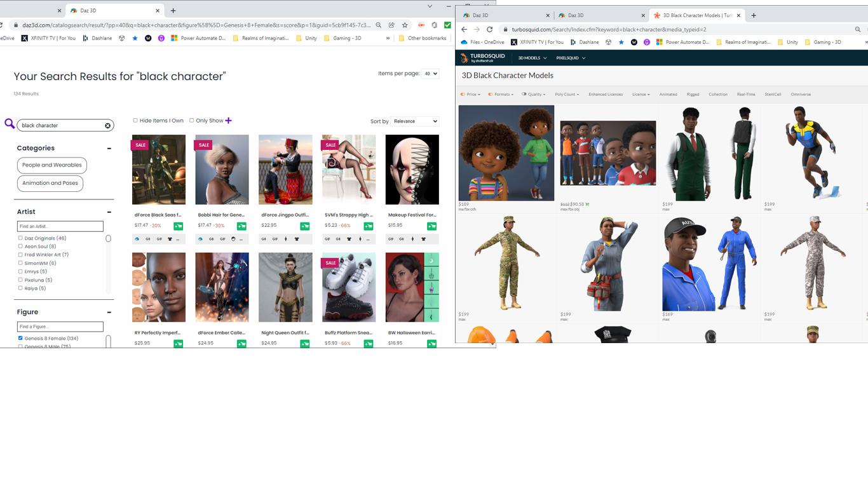The height and width of the screenshot is (488, 868).
Task: Zoom icon in the Daz 3D address bar
Action: click(x=379, y=25)
